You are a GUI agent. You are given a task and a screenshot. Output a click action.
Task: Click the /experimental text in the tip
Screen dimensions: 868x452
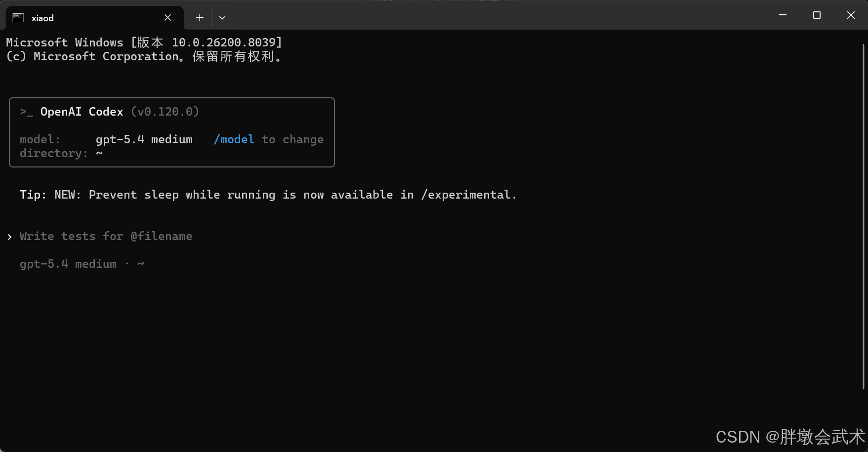pos(465,195)
